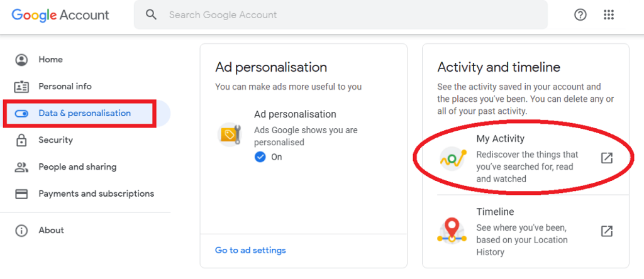Click the Timeline map pin icon
644x279 pixels.
(452, 230)
